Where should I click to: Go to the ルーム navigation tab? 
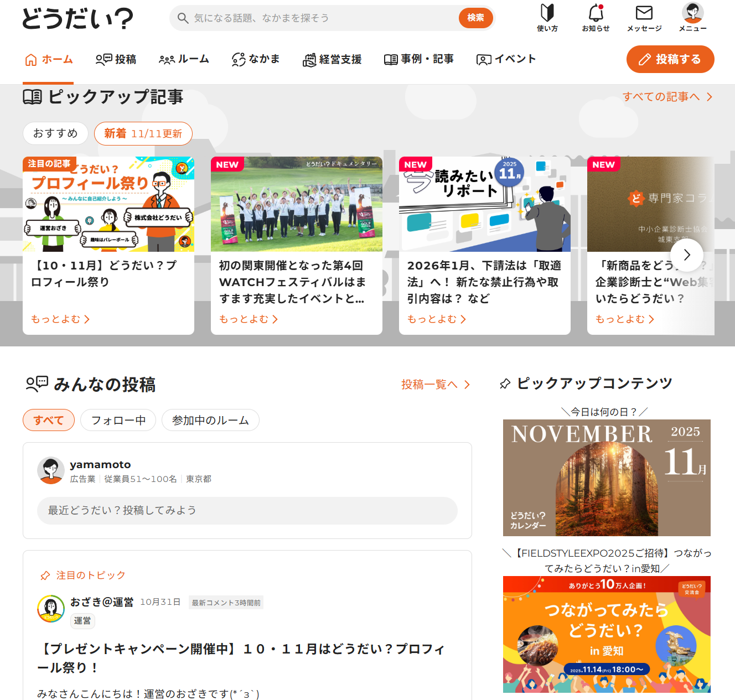(184, 59)
